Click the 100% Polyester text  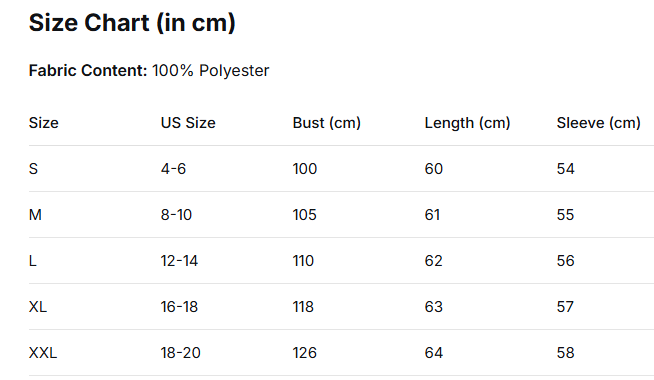coord(211,71)
